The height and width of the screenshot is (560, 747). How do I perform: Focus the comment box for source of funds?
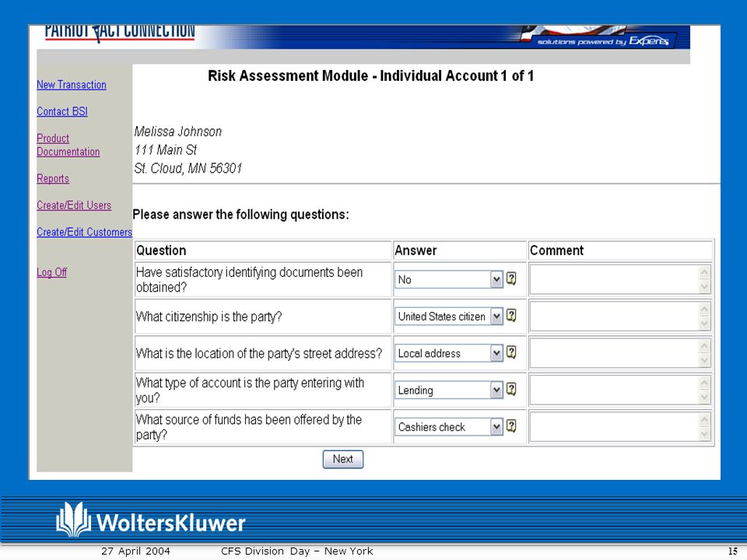620,427
